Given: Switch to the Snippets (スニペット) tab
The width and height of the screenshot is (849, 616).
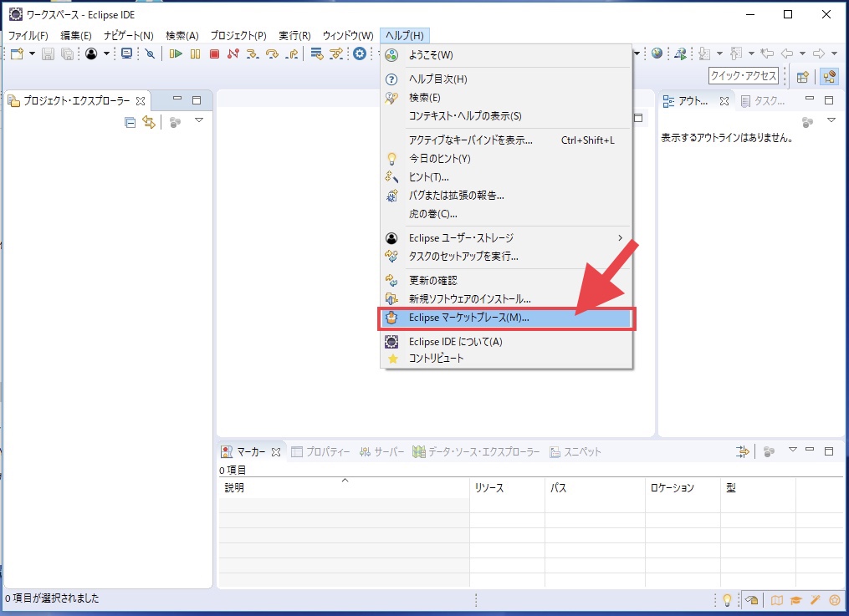Looking at the screenshot, I should [575, 452].
